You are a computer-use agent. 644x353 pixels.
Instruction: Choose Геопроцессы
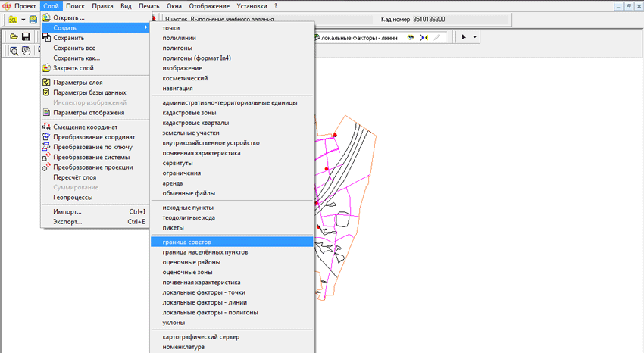point(73,197)
